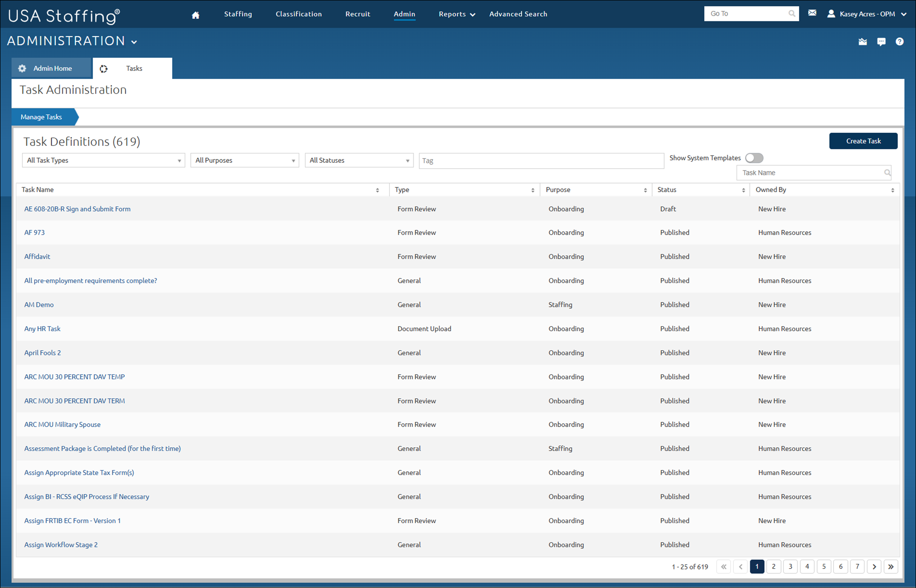Sort by Owned By column arrows
This screenshot has width=916, height=588.
click(892, 190)
